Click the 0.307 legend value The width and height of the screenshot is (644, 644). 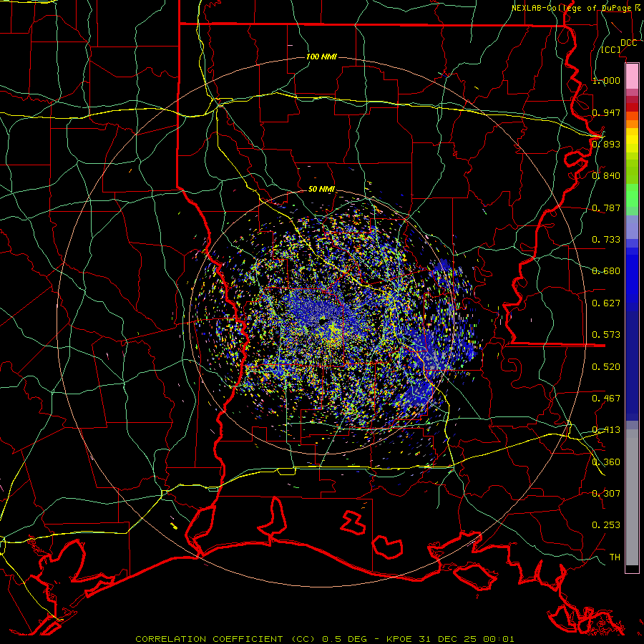(x=606, y=494)
